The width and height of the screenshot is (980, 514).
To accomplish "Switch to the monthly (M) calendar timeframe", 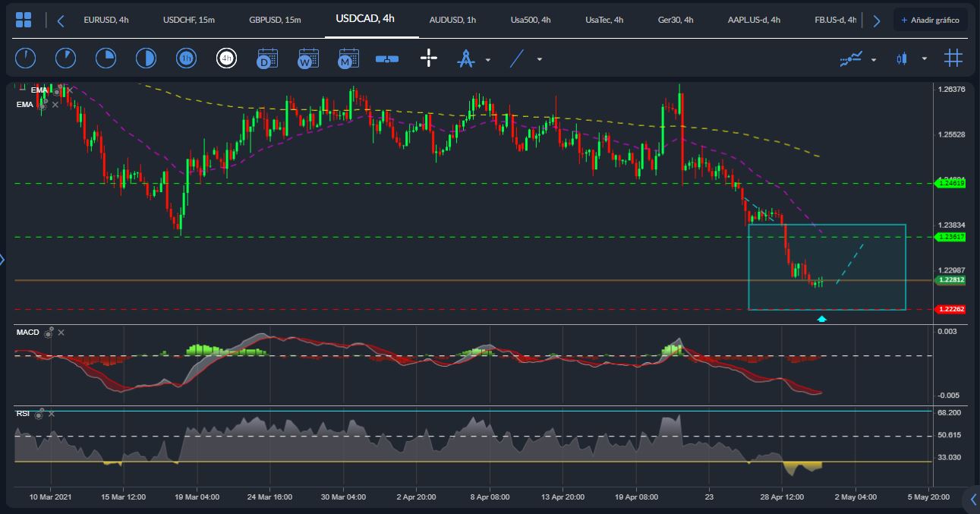I will point(348,58).
